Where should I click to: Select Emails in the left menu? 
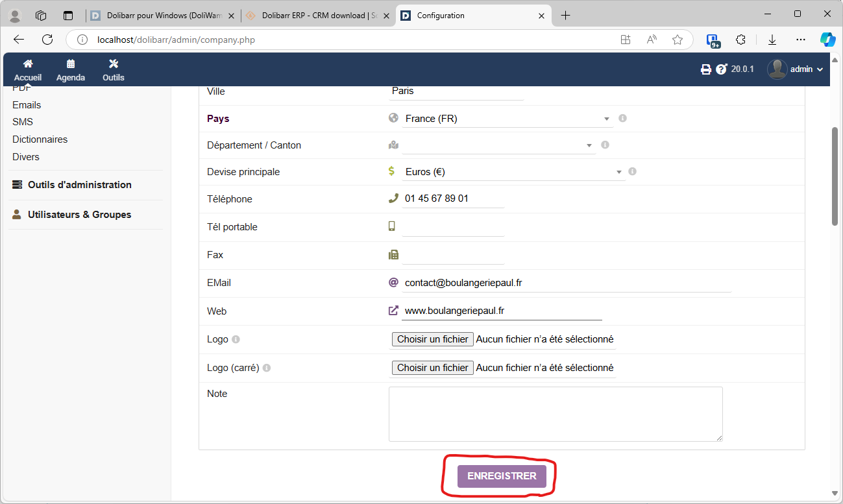(x=27, y=105)
